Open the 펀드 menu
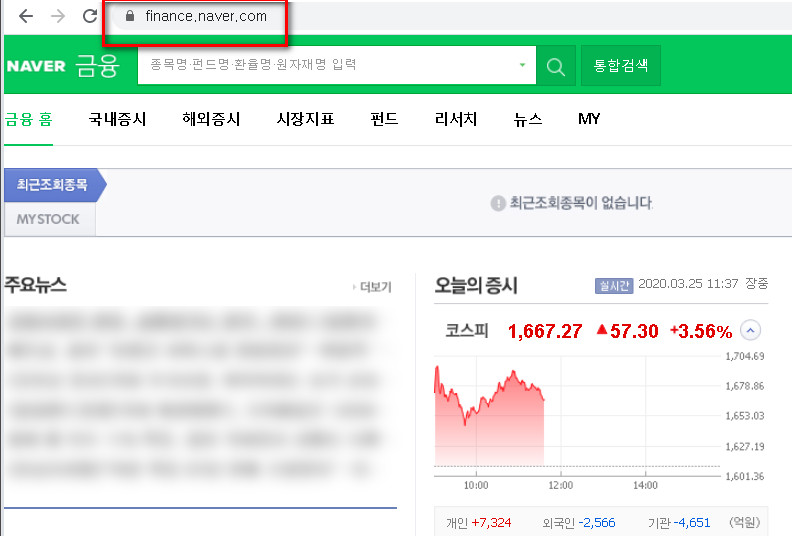 384,119
